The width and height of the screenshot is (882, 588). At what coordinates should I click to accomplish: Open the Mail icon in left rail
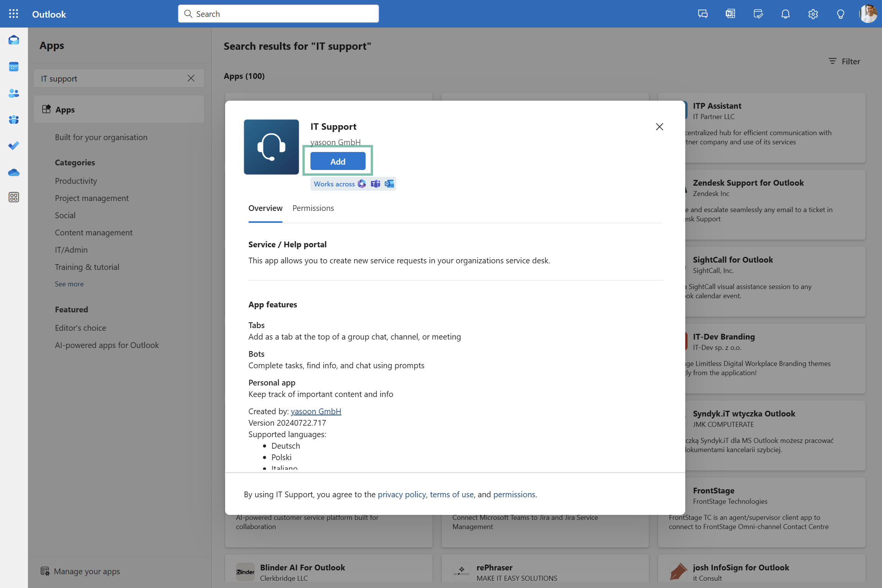coord(14,40)
